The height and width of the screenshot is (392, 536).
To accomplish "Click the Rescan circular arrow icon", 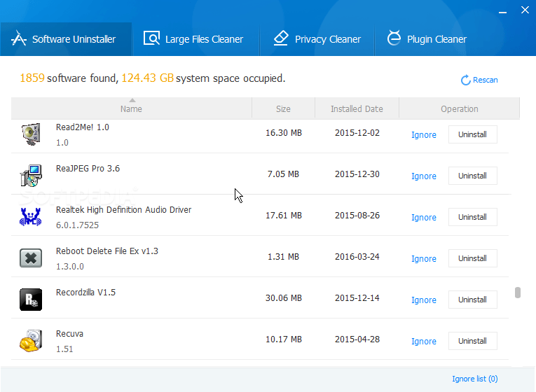I will tap(465, 80).
